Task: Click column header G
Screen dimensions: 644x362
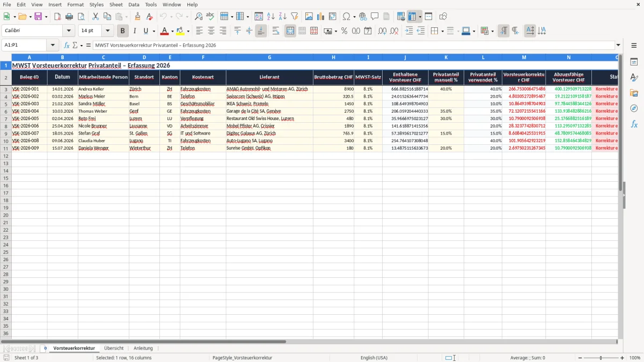Action: (x=269, y=57)
